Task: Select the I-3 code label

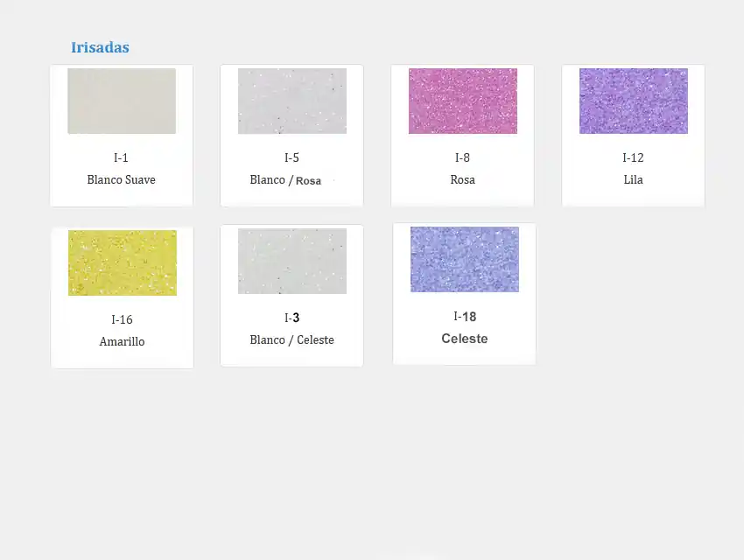Action: coord(291,318)
